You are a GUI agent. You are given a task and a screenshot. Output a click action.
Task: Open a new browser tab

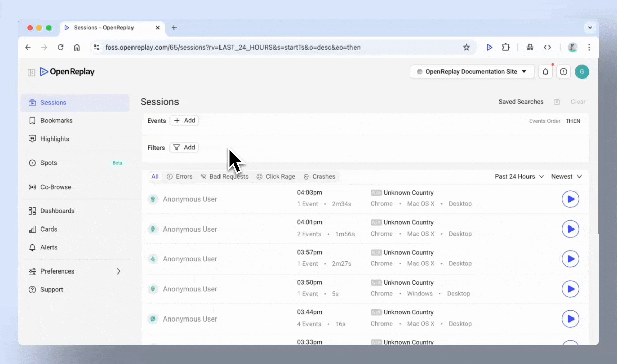[x=174, y=28]
